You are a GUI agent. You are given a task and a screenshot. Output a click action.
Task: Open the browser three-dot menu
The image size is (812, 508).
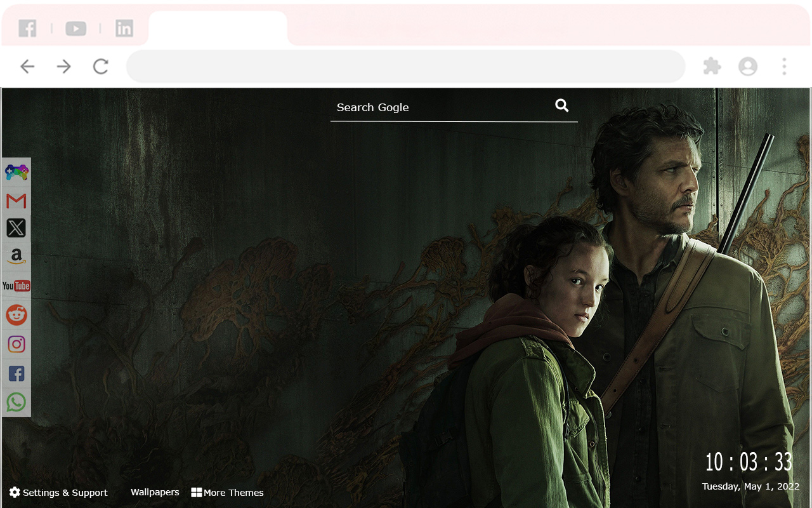784,66
